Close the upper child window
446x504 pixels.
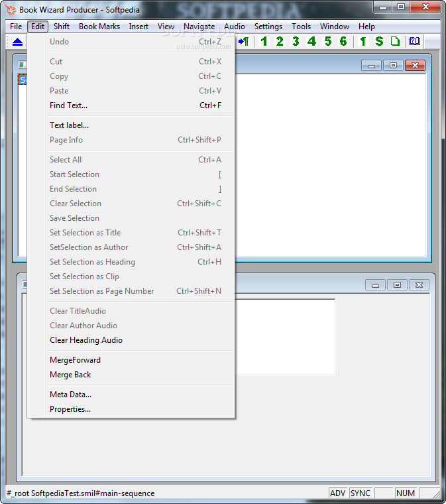pos(415,66)
